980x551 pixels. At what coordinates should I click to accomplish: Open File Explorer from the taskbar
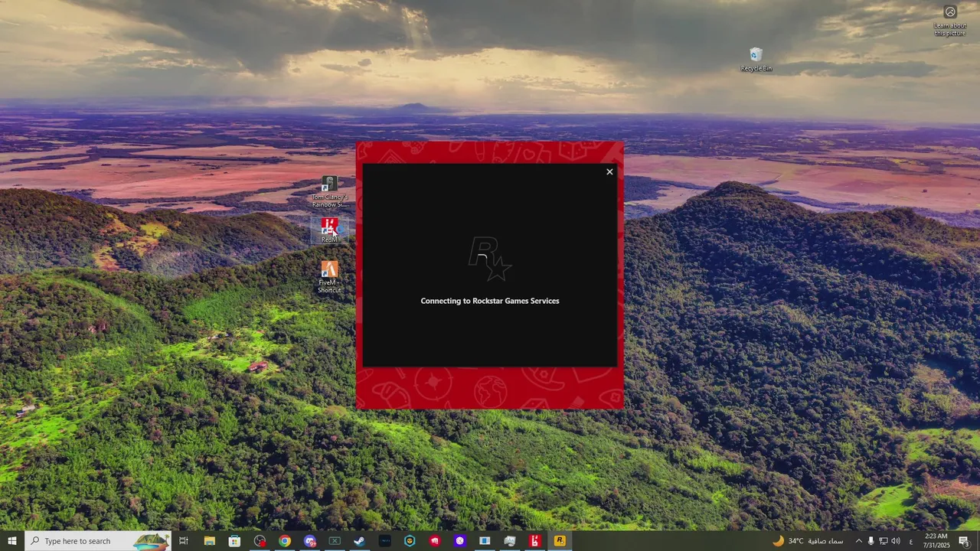click(209, 541)
